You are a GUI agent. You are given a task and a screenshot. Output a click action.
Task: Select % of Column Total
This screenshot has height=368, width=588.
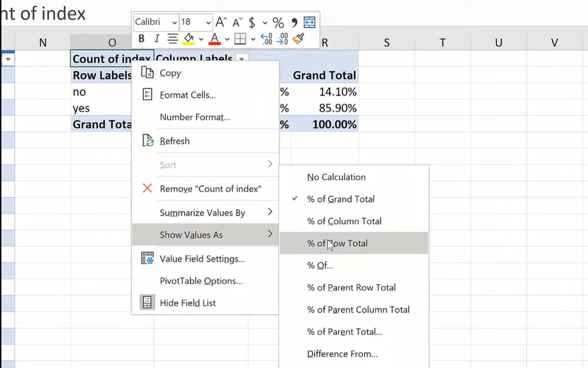click(x=354, y=221)
